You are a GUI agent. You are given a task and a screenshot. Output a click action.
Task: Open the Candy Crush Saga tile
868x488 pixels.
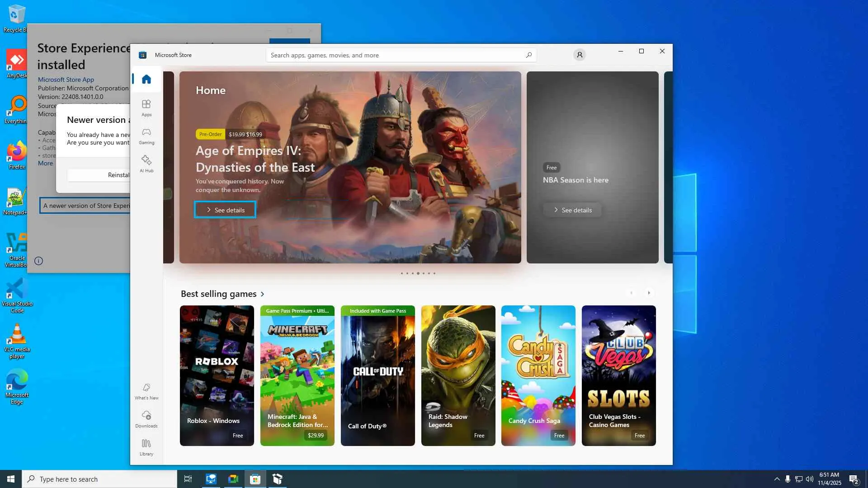pos(538,375)
